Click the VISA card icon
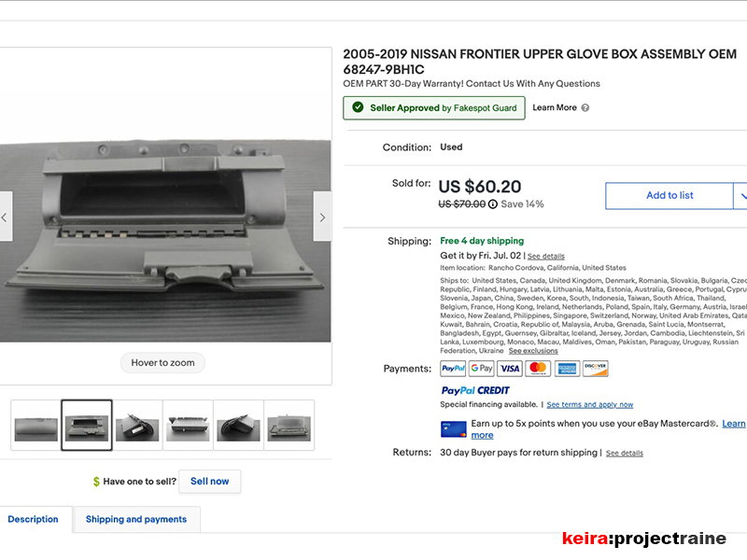 click(x=510, y=369)
